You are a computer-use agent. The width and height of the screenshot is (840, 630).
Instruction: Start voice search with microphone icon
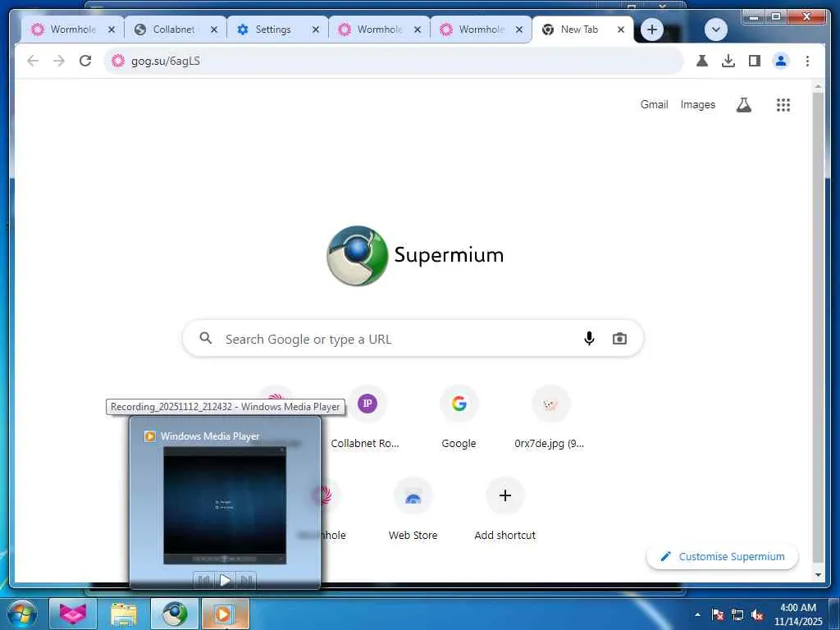pyautogui.click(x=589, y=339)
